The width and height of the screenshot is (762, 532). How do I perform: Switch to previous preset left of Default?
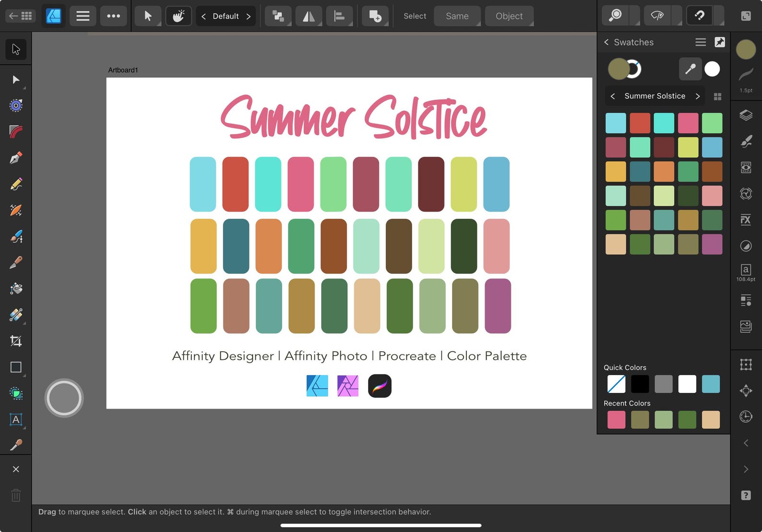pyautogui.click(x=203, y=16)
